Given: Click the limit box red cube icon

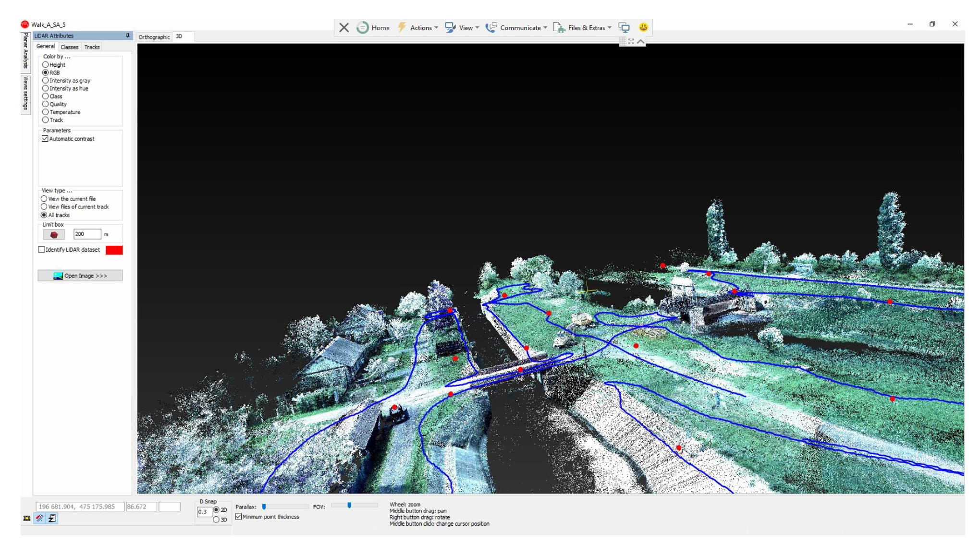Looking at the screenshot, I should point(54,234).
